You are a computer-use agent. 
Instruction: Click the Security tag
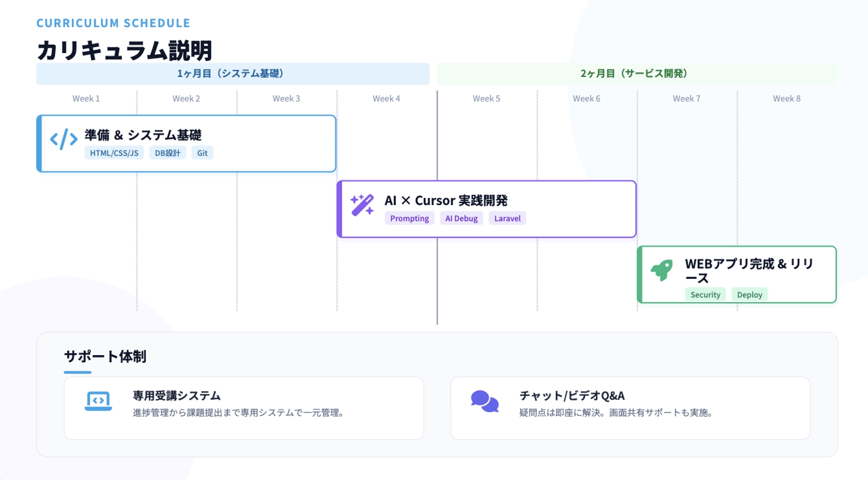(x=705, y=295)
